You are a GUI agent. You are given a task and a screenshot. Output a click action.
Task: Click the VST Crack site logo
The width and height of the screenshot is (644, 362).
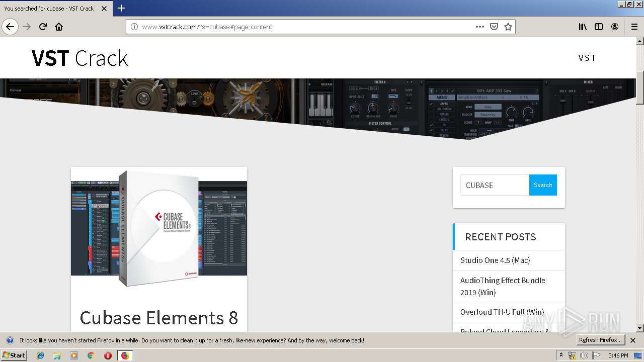pos(79,58)
